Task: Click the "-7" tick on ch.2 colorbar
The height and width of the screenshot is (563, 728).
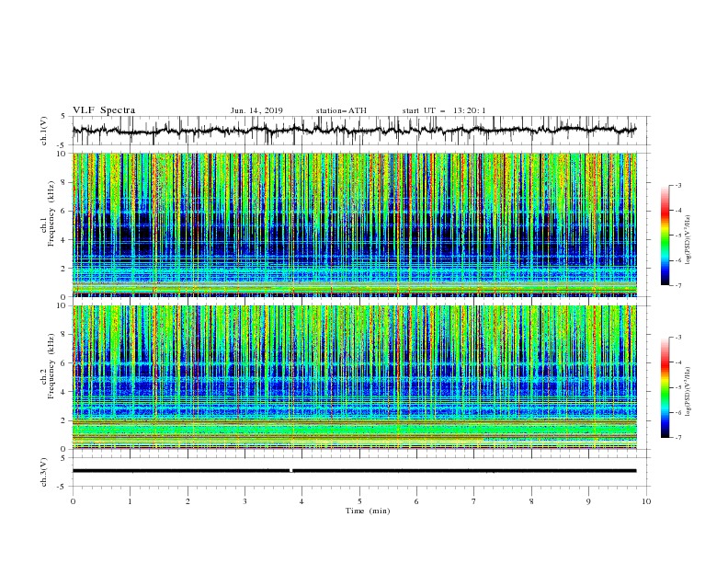Action: tap(677, 438)
